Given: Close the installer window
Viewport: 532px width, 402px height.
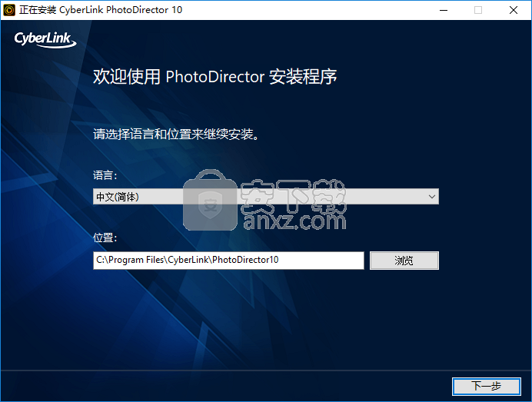Looking at the screenshot, I should click(x=514, y=10).
